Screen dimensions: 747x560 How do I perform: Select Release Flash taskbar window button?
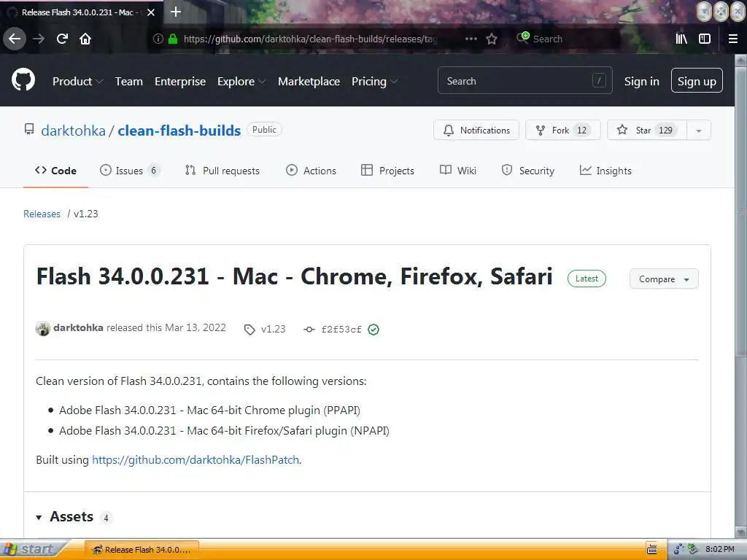[x=142, y=550]
